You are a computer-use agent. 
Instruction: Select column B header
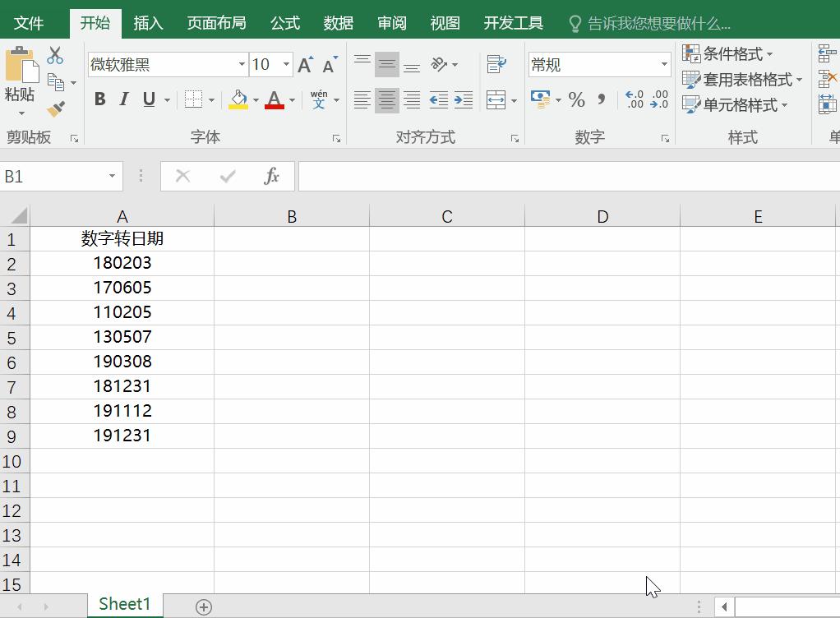292,216
